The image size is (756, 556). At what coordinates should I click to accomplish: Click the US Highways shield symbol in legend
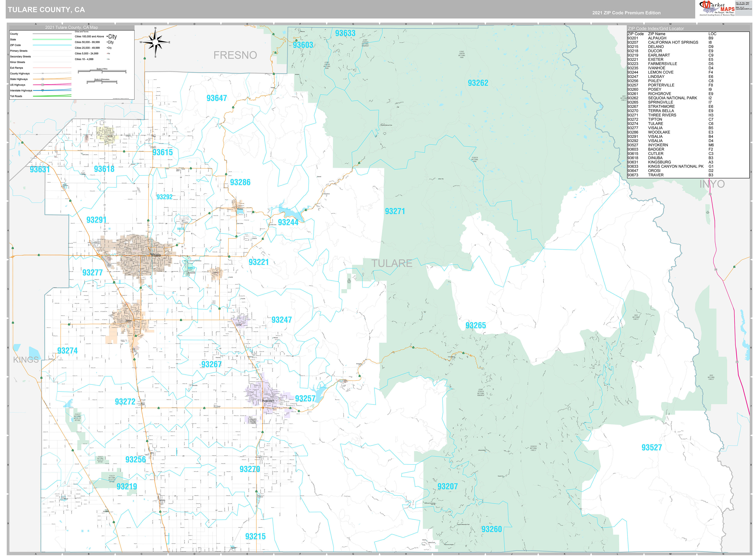coord(42,85)
